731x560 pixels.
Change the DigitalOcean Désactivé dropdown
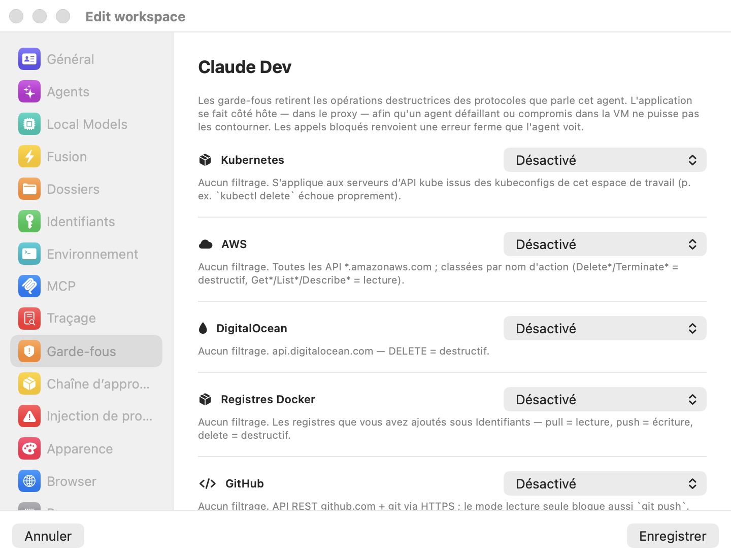(x=605, y=329)
